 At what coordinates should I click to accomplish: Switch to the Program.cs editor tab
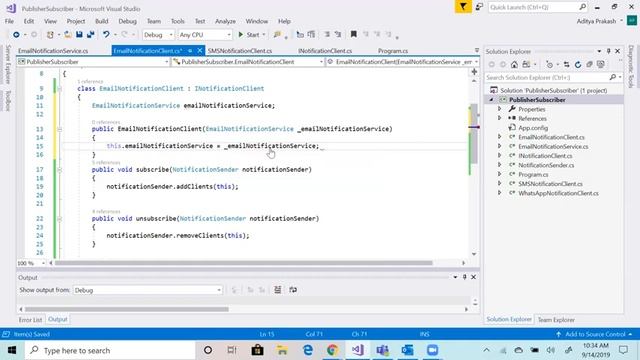(393, 51)
